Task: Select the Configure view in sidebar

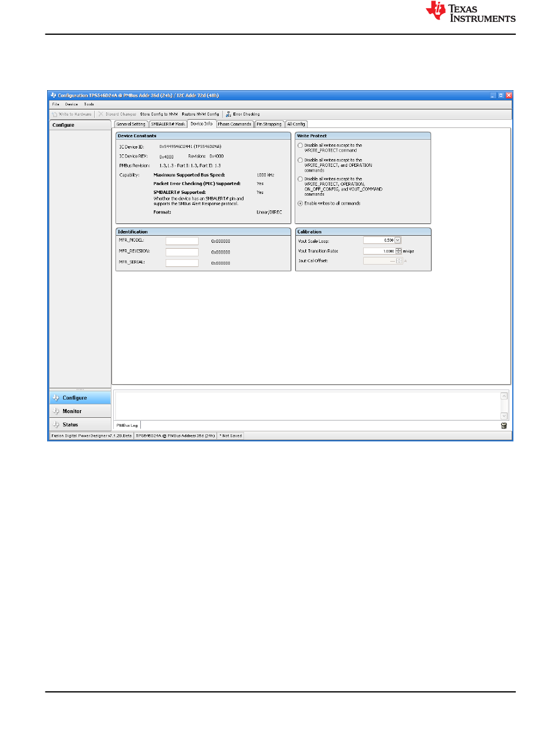Action: click(x=74, y=398)
